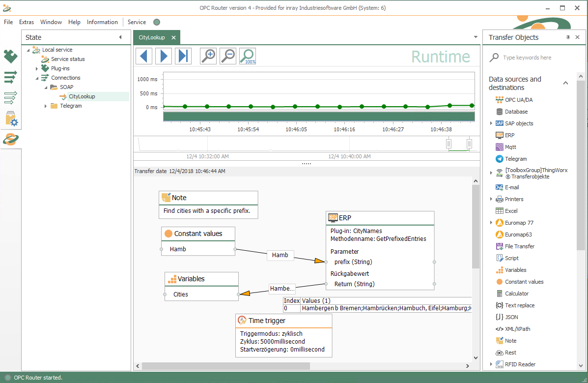Click the right handle of timeline range slider
Image resolution: width=588 pixels, height=383 pixels.
[469, 144]
